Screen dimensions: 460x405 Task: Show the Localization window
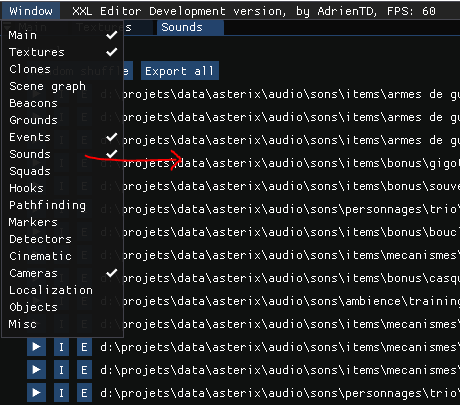(63, 290)
